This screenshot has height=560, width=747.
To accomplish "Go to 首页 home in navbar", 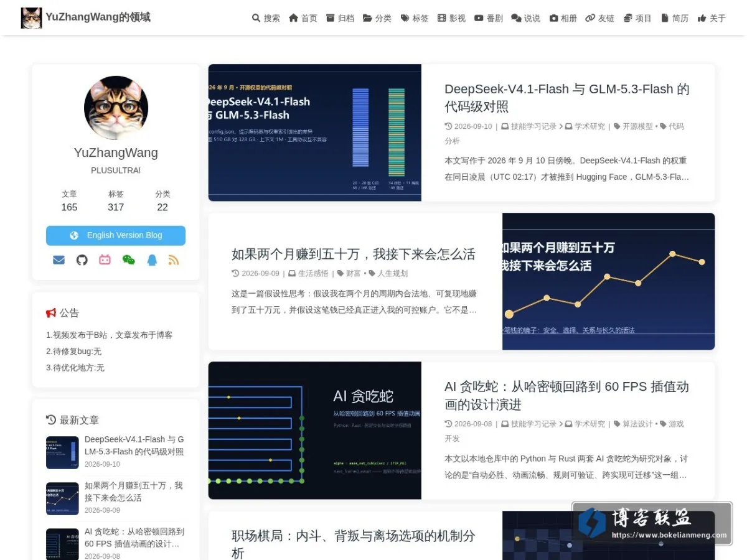I will click(303, 18).
